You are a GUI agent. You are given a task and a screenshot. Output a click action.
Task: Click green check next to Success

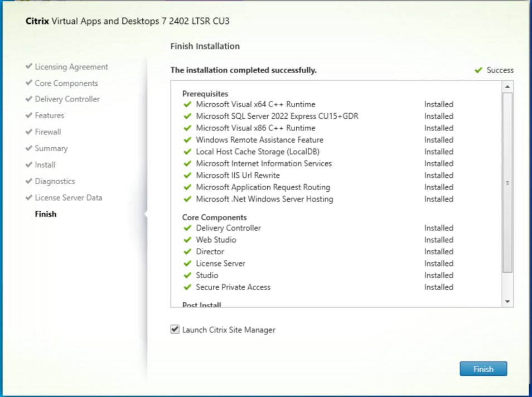[478, 70]
